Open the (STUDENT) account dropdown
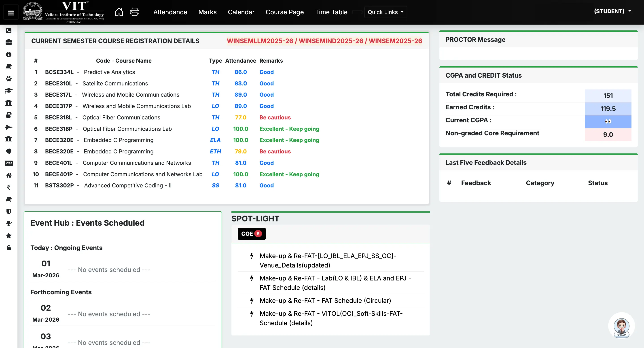Image resolution: width=644 pixels, height=348 pixels. pyautogui.click(x=612, y=11)
